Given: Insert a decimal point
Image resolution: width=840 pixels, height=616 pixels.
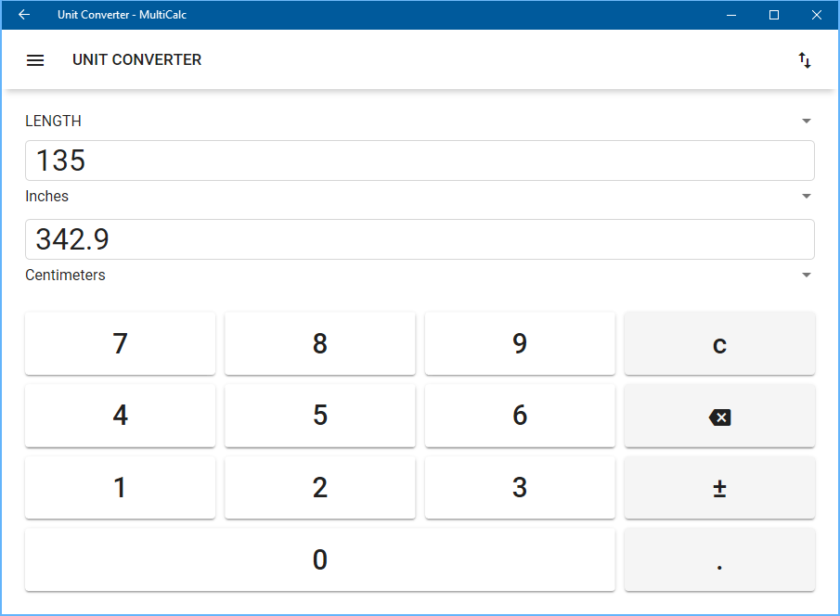Looking at the screenshot, I should click(x=719, y=559).
